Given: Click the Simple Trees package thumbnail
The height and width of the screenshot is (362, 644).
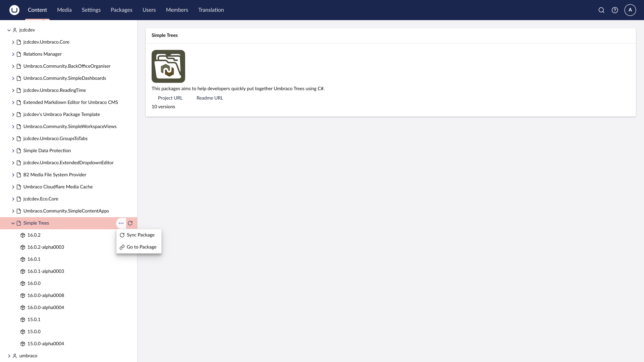Looking at the screenshot, I should pyautogui.click(x=168, y=66).
